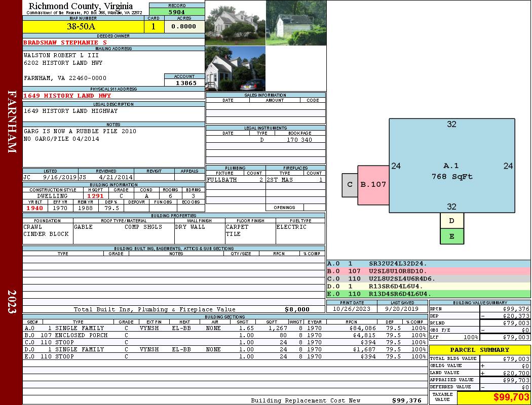Click the blue A.1 768 SqFt sketch area
The image size is (532, 405).
[x=451, y=166]
